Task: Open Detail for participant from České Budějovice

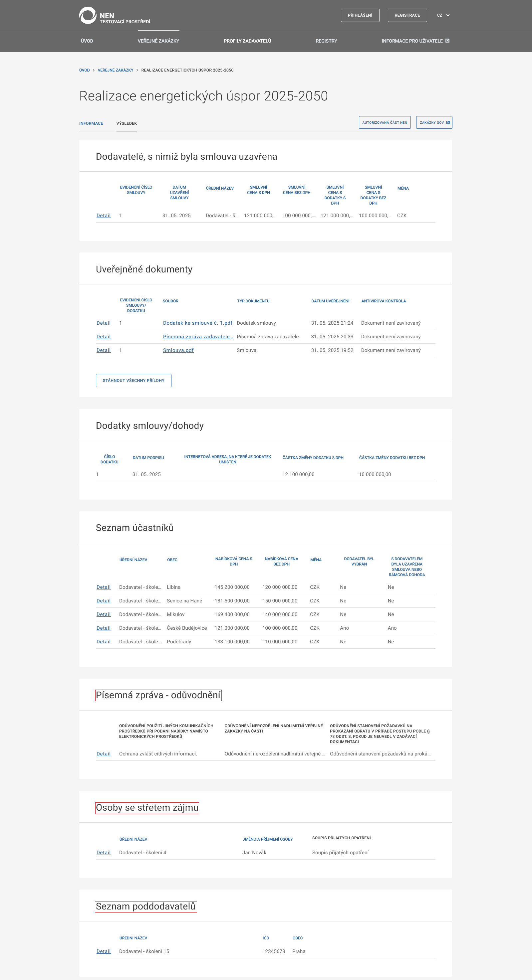Action: click(103, 628)
